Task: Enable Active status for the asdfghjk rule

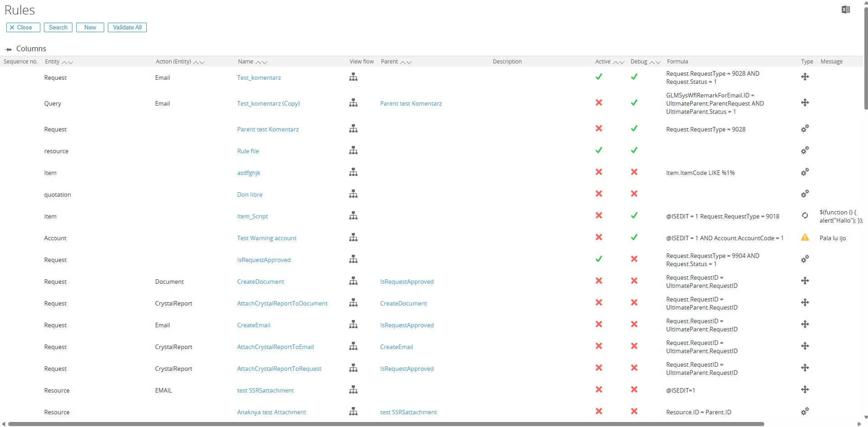Action: pos(599,172)
